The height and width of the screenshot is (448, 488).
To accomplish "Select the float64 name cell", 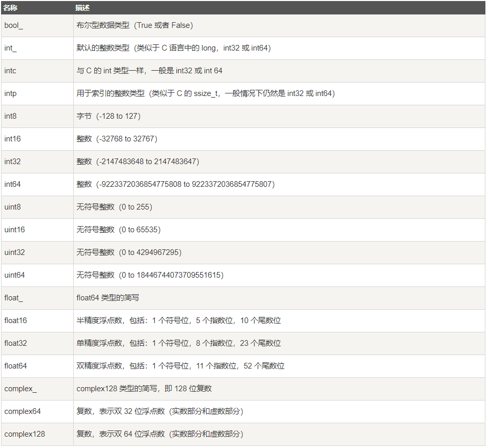I will pyautogui.click(x=37, y=366).
